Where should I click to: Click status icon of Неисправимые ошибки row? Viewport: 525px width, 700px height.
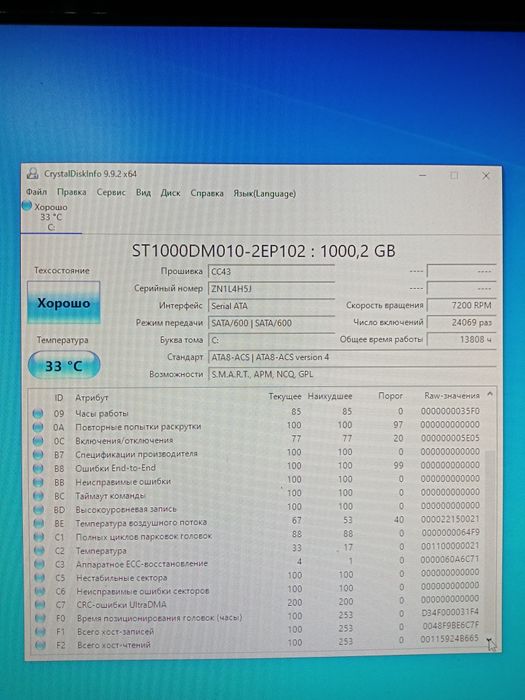38,482
